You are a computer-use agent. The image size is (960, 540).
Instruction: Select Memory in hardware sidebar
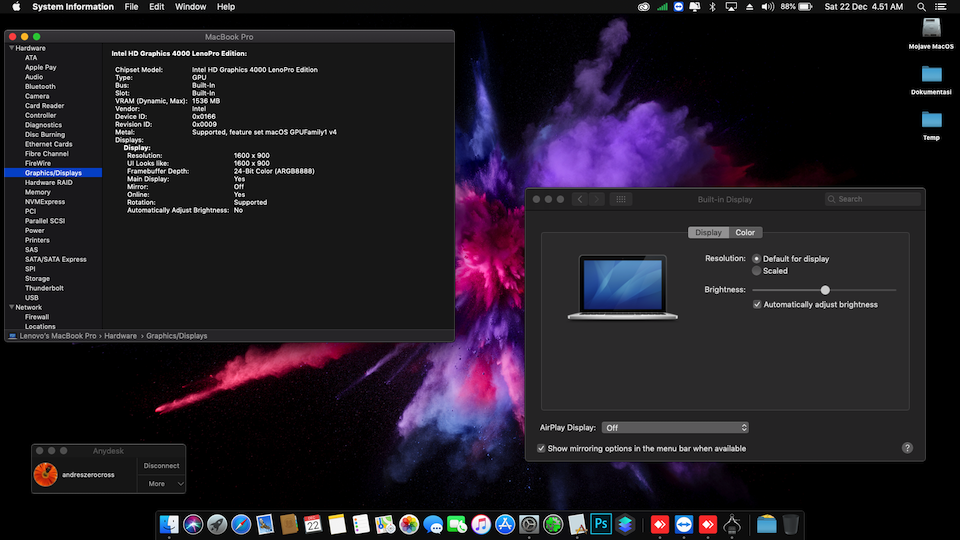coord(38,192)
